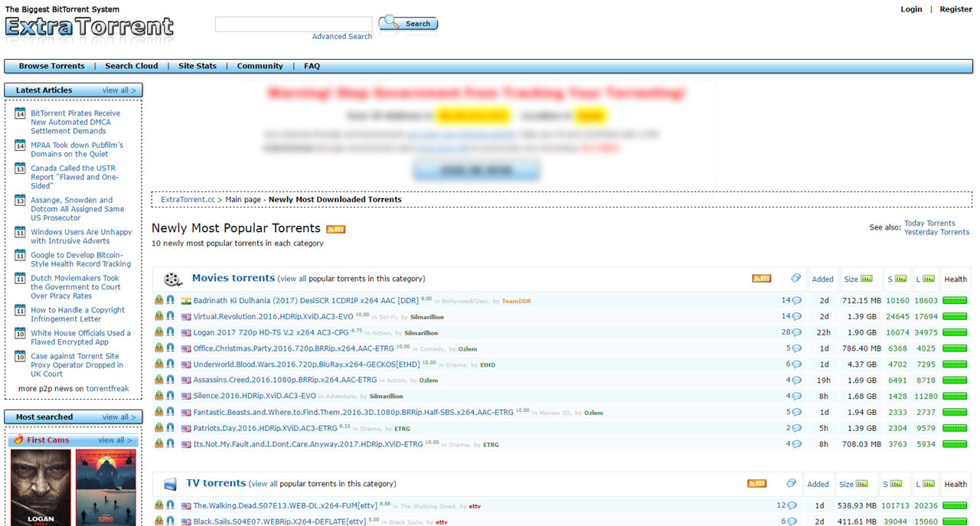980x526 pixels.
Task: Click the calendar 14 icon beside BitTorrent Pirates article
Action: coord(20,114)
